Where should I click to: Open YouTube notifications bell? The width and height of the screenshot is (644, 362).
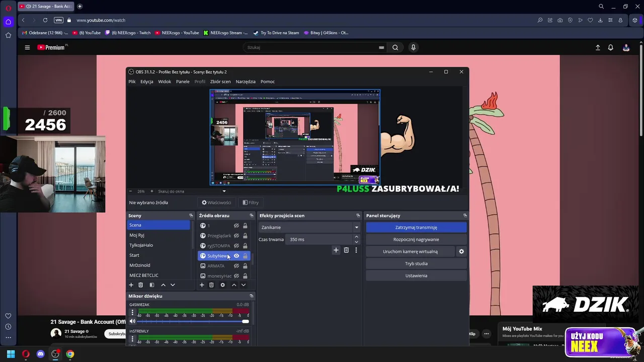tap(610, 47)
